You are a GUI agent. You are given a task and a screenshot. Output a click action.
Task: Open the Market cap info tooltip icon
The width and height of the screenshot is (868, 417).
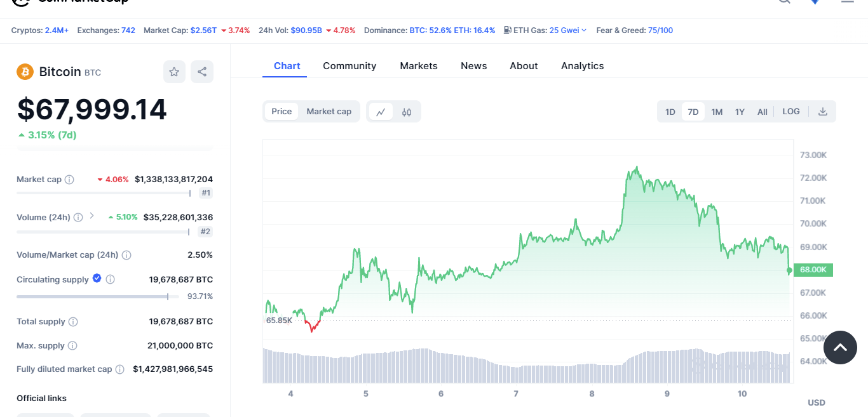click(69, 180)
